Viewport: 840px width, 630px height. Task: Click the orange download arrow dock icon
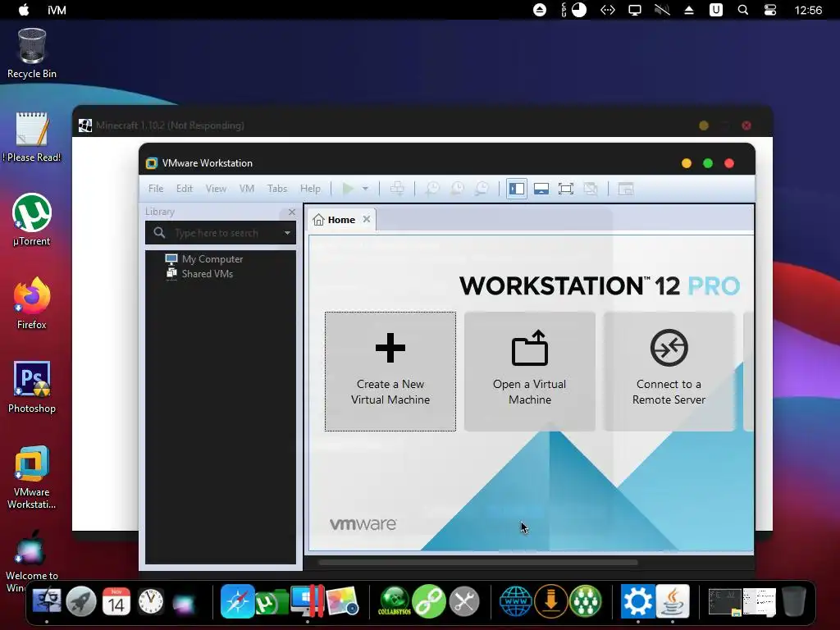click(x=550, y=601)
